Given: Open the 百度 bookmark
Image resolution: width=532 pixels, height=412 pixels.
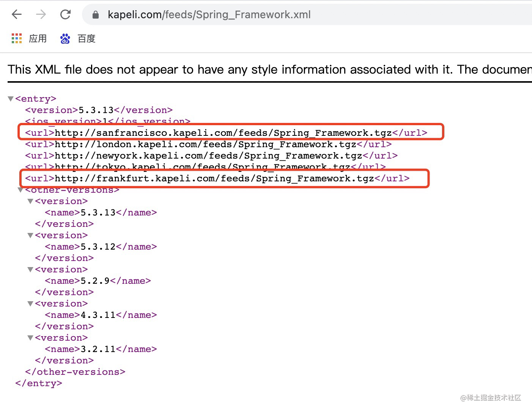Looking at the screenshot, I should [x=87, y=38].
